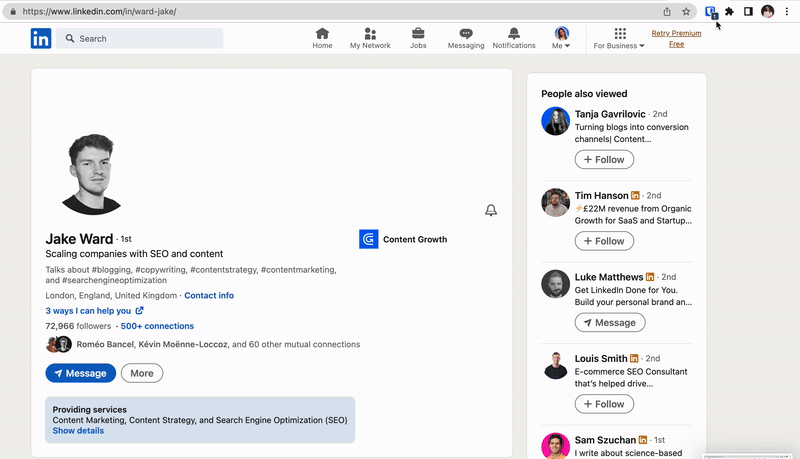Open the More button on profile
Viewport: 800px width, 459px height.
pos(142,373)
